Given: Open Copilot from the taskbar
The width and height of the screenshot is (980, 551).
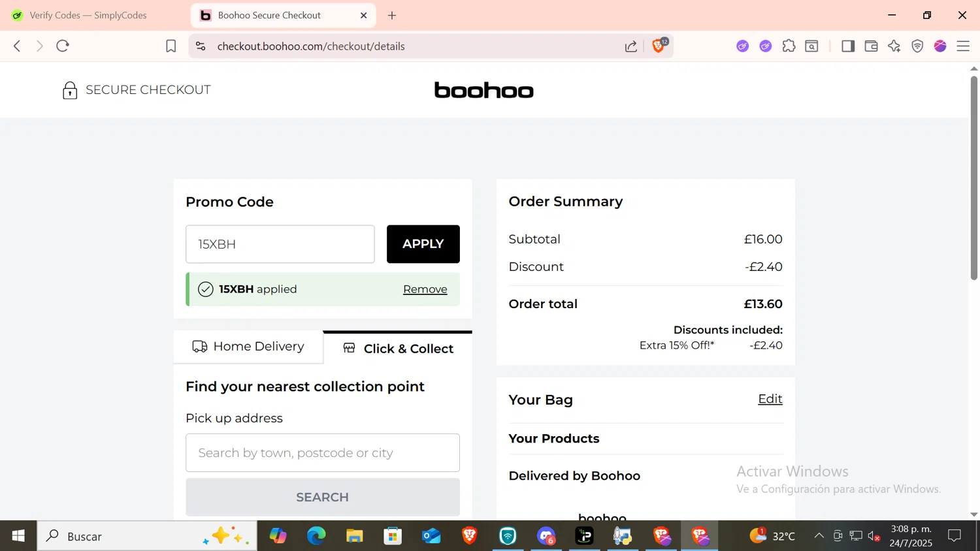Looking at the screenshot, I should 278,536.
